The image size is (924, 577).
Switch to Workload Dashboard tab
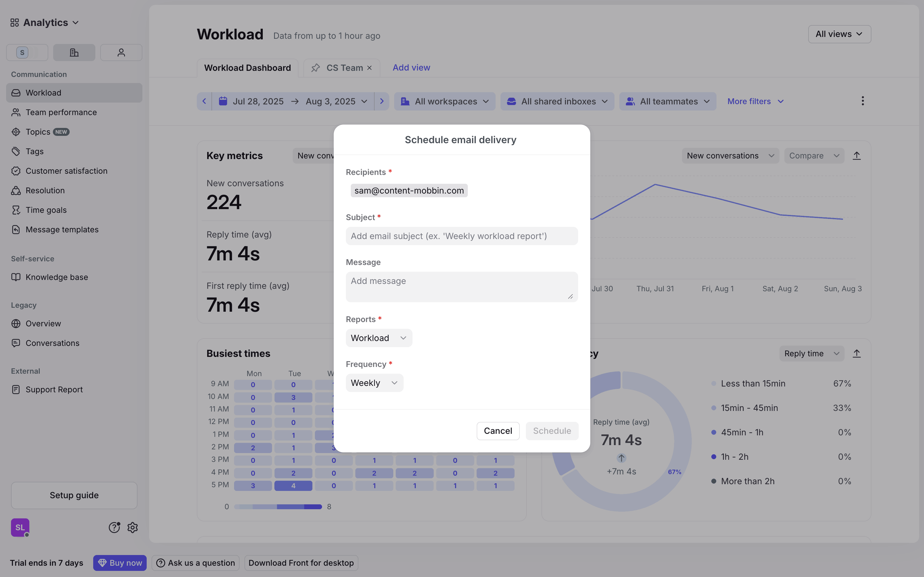click(248, 68)
